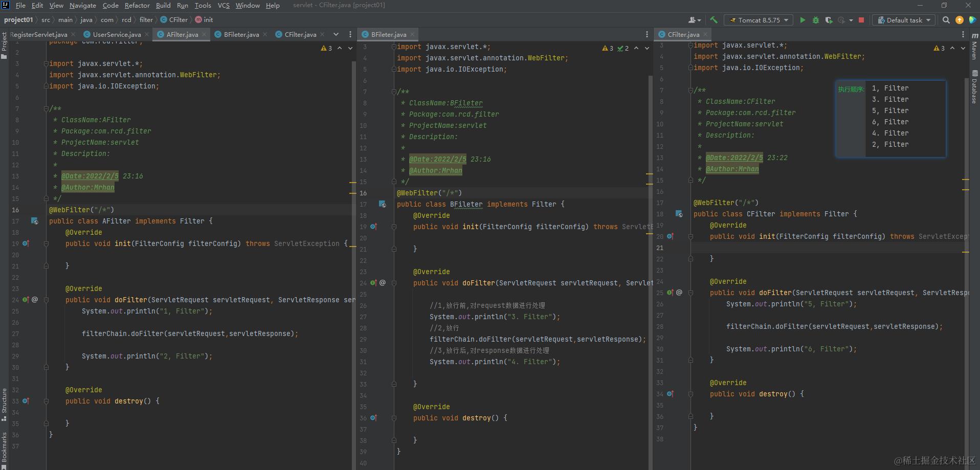Click the IDE update orange arrow icon
The width and height of the screenshot is (980, 470).
[959, 20]
